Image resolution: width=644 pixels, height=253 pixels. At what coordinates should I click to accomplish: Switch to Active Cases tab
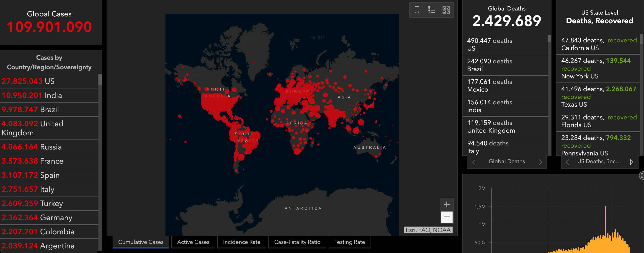193,242
